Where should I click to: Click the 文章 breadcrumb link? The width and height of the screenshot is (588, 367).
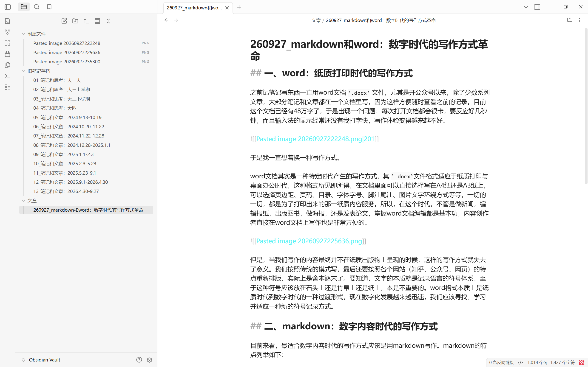tap(316, 20)
